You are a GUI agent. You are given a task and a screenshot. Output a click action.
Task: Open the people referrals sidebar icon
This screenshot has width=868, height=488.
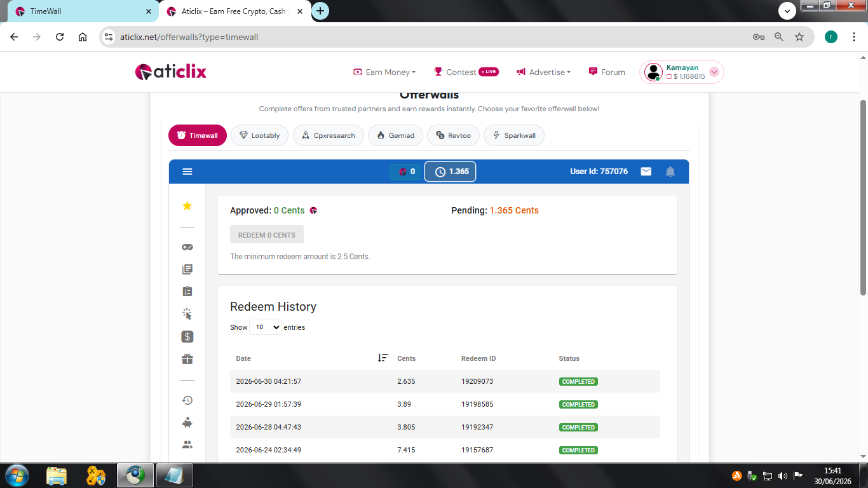tap(187, 445)
